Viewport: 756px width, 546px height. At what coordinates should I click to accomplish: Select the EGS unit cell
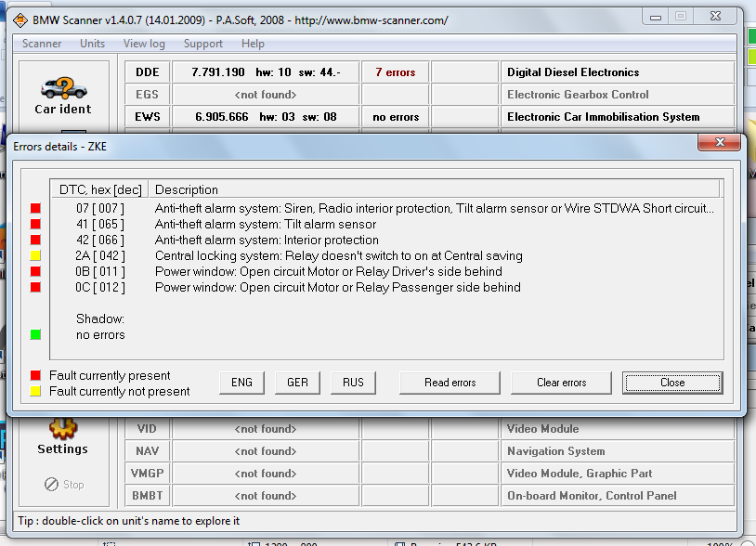coord(148,95)
